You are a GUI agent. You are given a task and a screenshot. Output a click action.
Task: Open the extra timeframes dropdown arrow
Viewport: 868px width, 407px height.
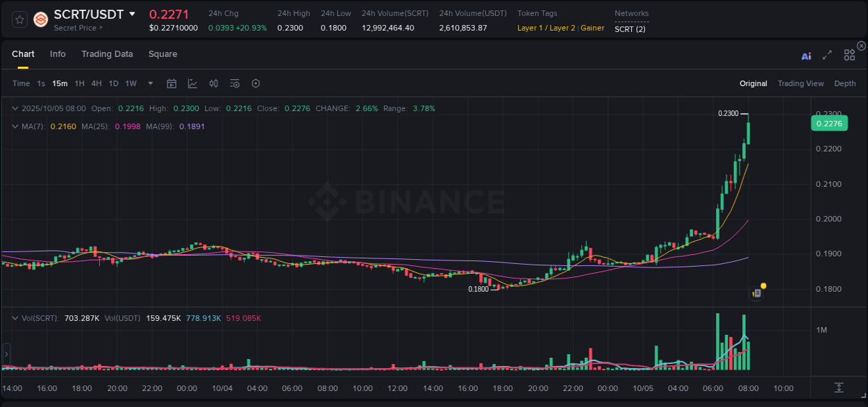pyautogui.click(x=149, y=83)
